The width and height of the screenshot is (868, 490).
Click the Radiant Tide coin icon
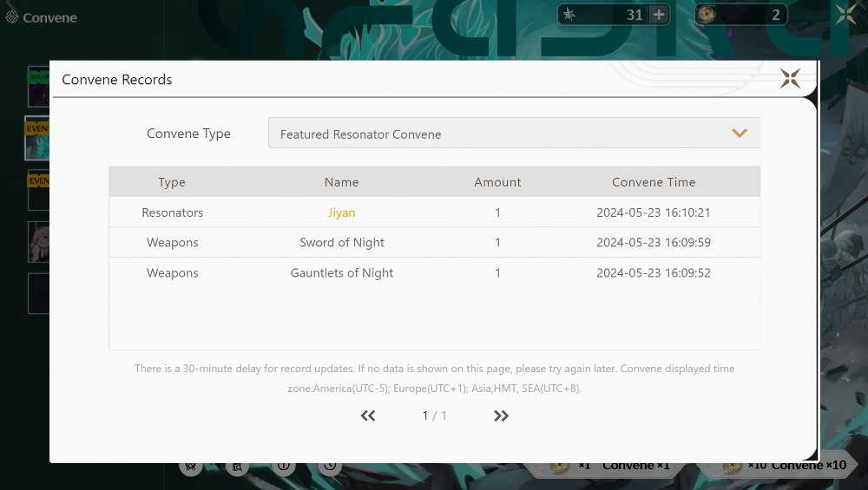(707, 15)
